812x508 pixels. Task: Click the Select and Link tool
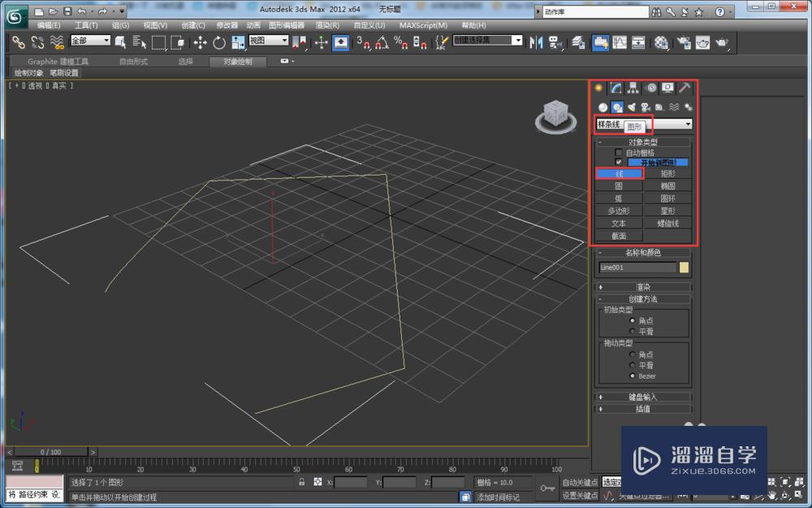(x=18, y=42)
